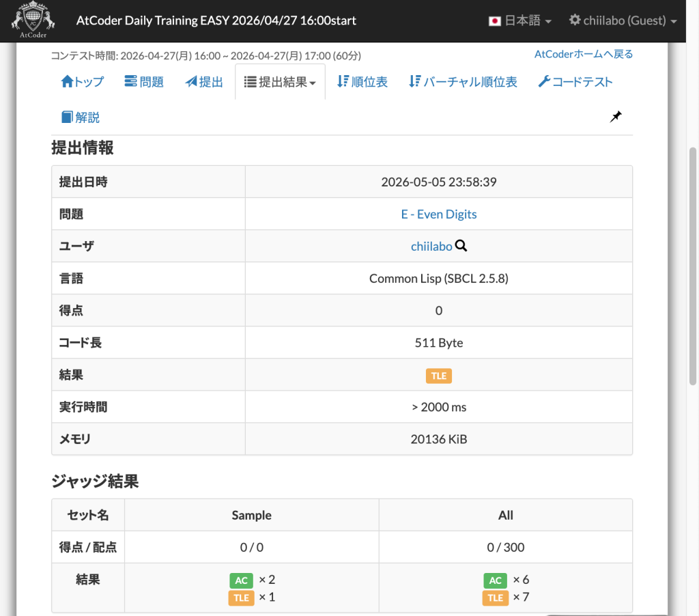699x616 pixels.
Task: Open the AtCoder logo home link
Action: pos(33,20)
